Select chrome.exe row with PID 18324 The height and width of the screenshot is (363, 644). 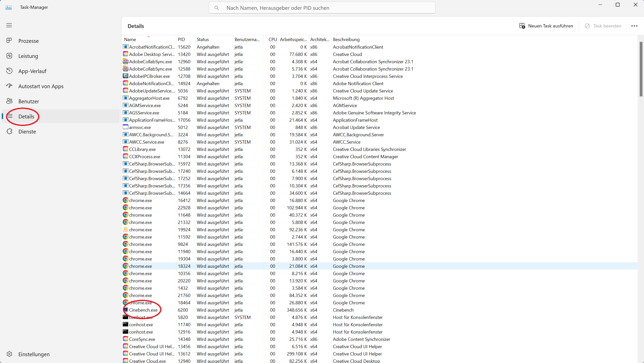380,266
